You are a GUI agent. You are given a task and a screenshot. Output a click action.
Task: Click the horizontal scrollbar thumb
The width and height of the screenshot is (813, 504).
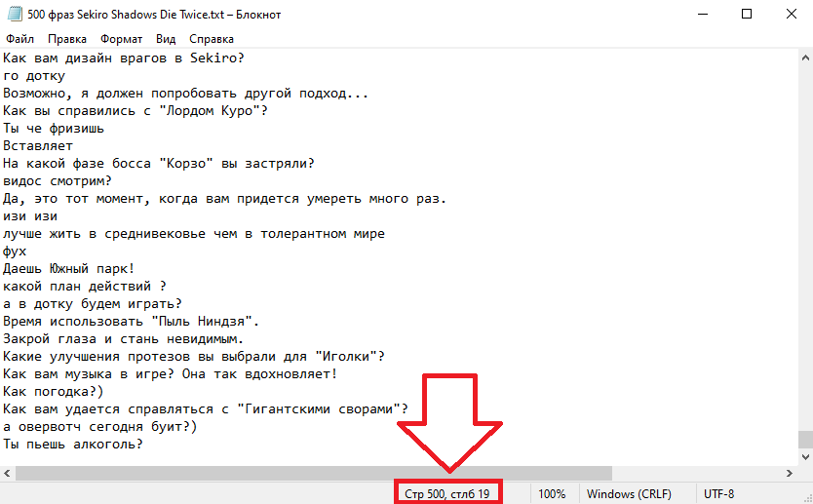point(314,473)
